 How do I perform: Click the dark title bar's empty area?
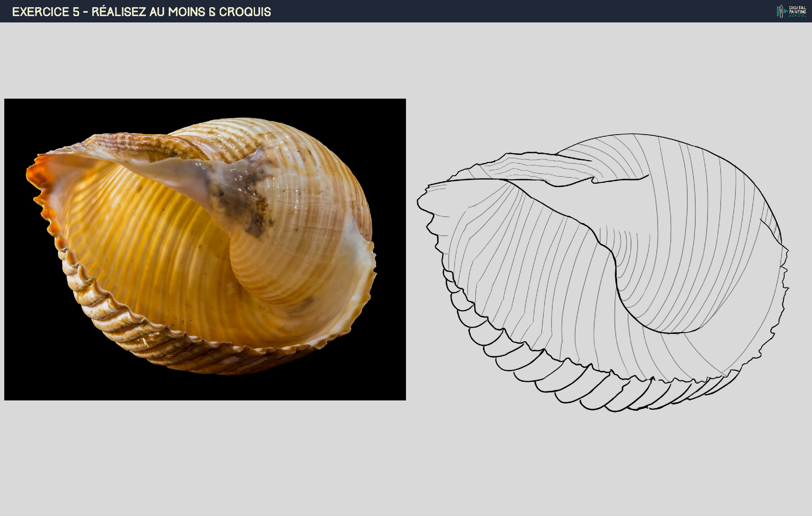click(507, 11)
